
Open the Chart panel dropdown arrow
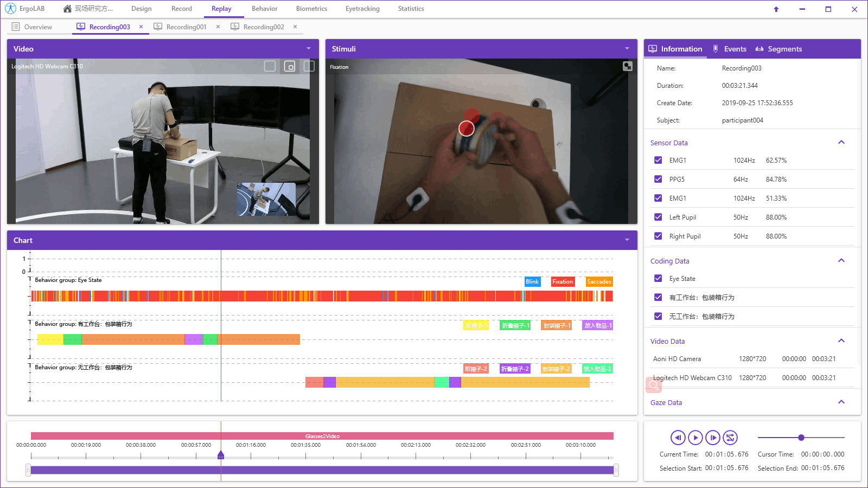tap(627, 240)
